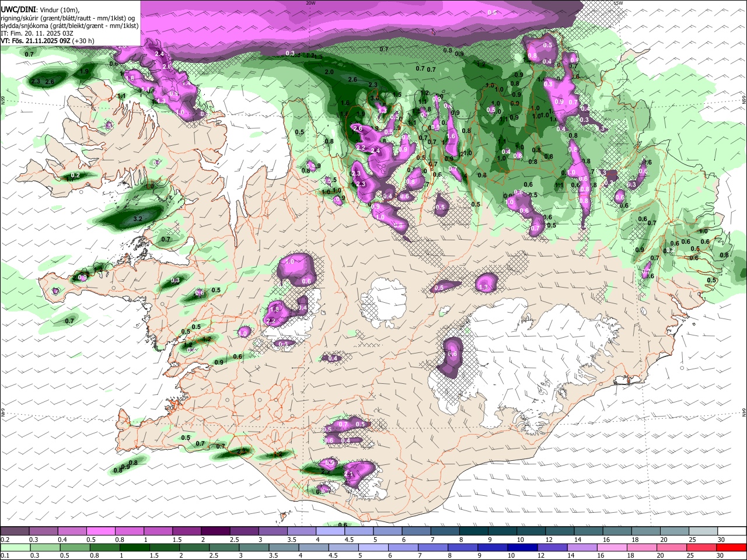Screen dimensions: 747x560
Task: Click the rain scale swatch between 2 and 2.5
Action: (194, 547)
